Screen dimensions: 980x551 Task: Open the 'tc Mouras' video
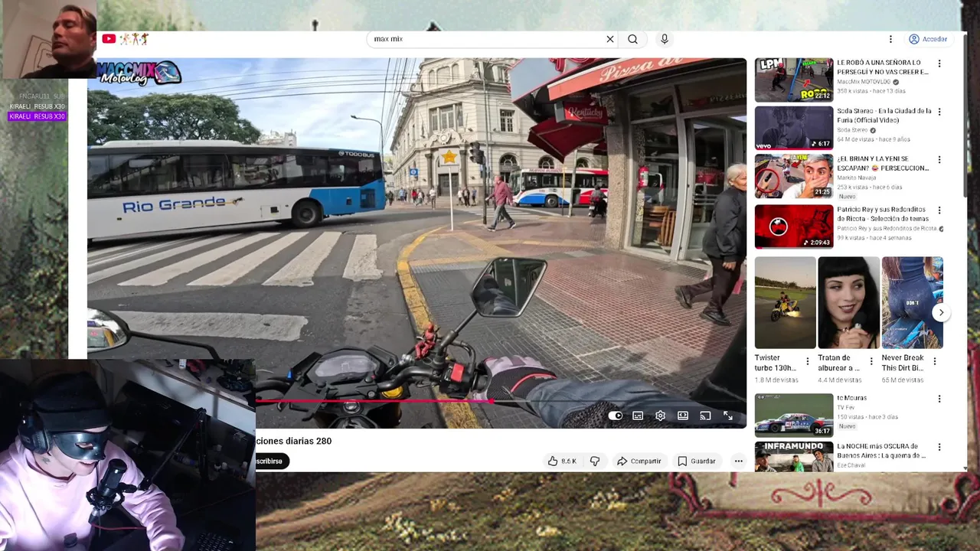click(x=794, y=415)
